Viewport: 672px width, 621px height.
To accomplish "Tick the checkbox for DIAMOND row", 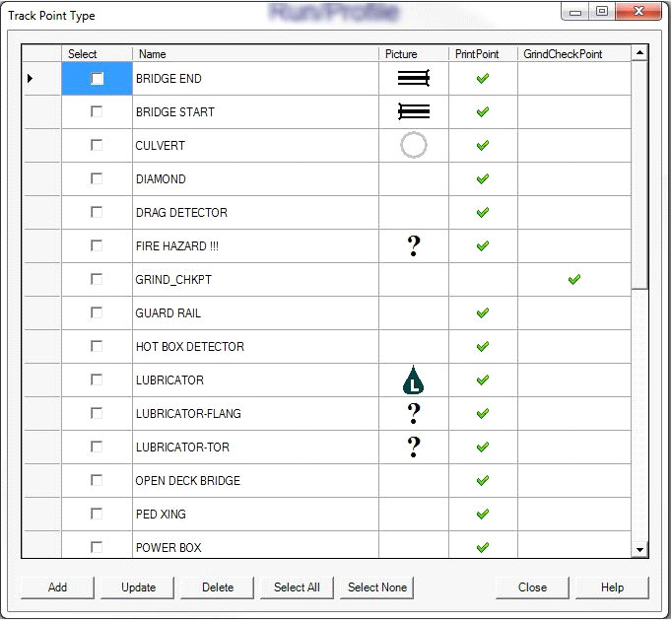I will [97, 179].
